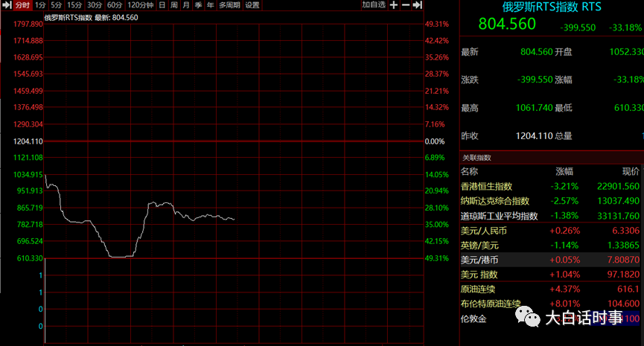Click the 13037.490 Nasdaq price

[618, 201]
